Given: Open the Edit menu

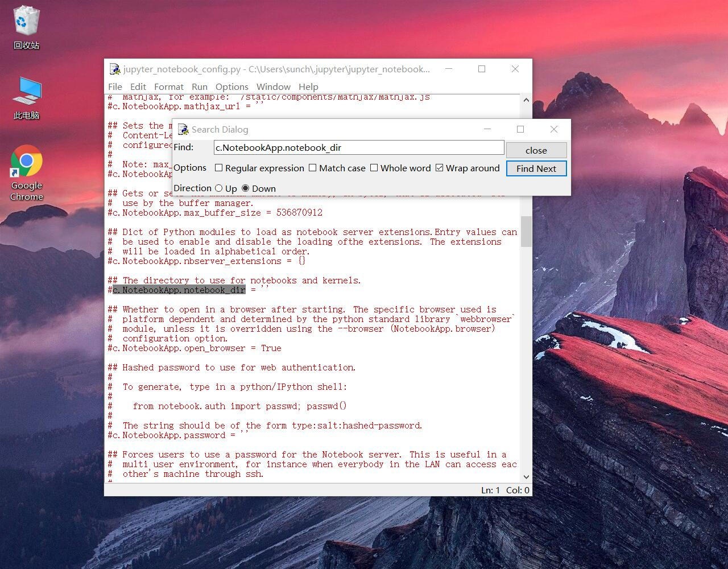Looking at the screenshot, I should point(138,86).
